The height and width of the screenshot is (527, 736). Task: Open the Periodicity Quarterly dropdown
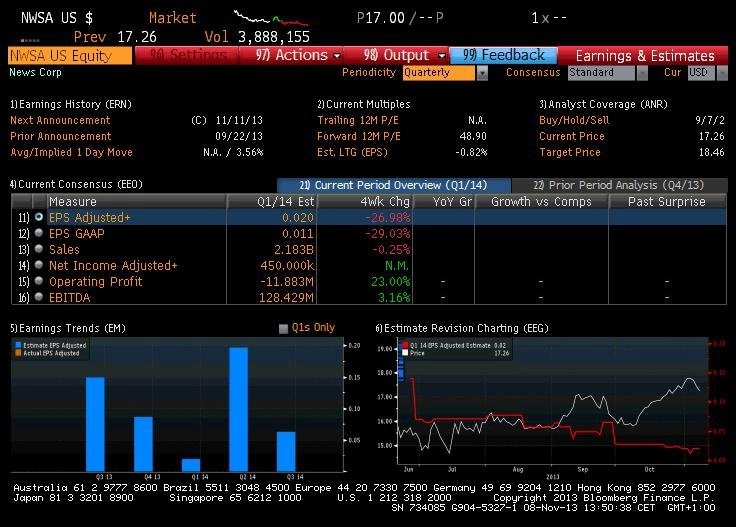click(439, 73)
